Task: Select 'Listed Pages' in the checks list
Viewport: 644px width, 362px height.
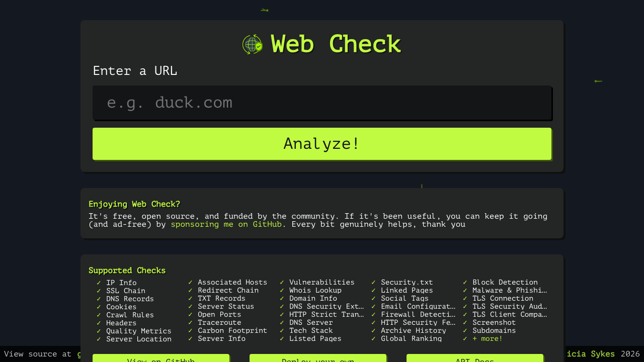Action: pyautogui.click(x=315, y=338)
